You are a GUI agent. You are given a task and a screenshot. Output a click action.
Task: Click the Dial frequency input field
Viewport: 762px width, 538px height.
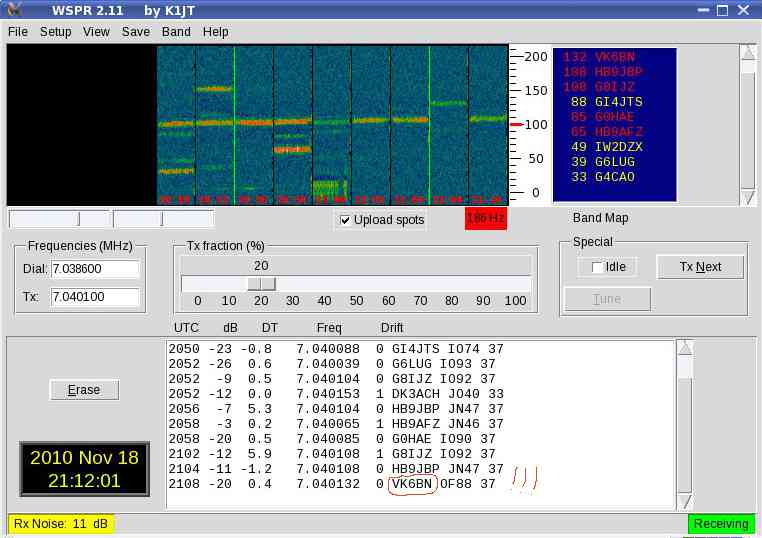coord(95,269)
